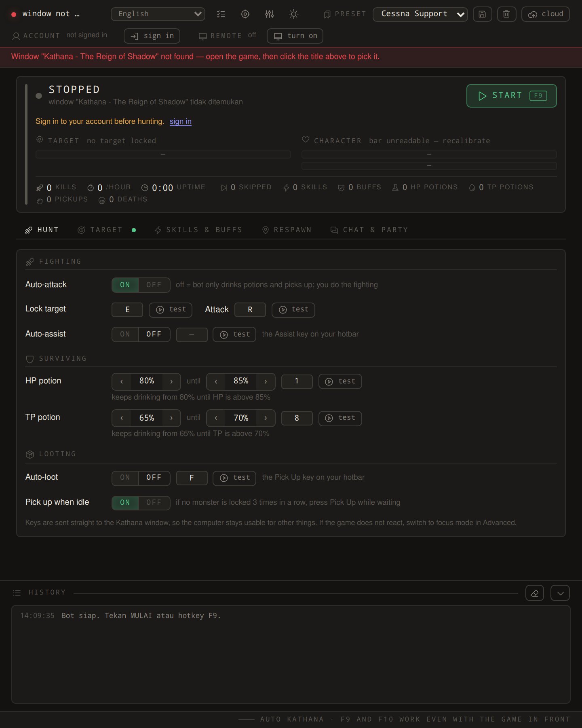Turn on remote control
The width and height of the screenshot is (582, 728).
[295, 36]
